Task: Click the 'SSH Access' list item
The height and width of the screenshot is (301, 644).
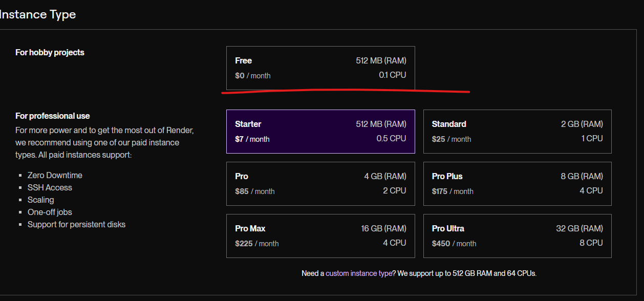Action: tap(50, 187)
